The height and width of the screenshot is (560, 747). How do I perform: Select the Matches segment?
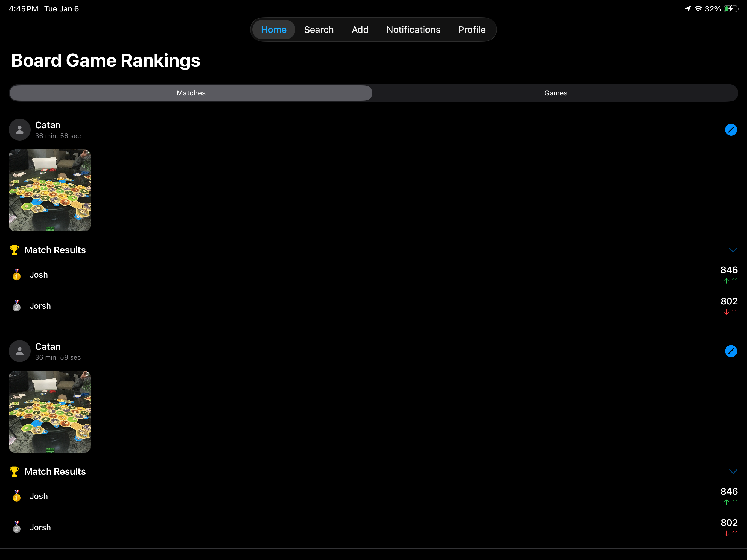(x=191, y=93)
